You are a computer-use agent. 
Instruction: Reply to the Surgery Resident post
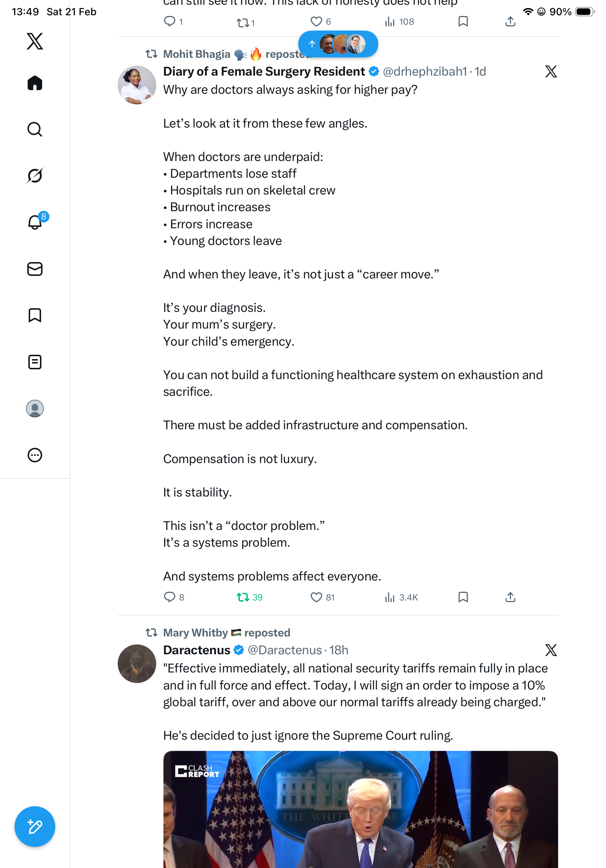169,597
